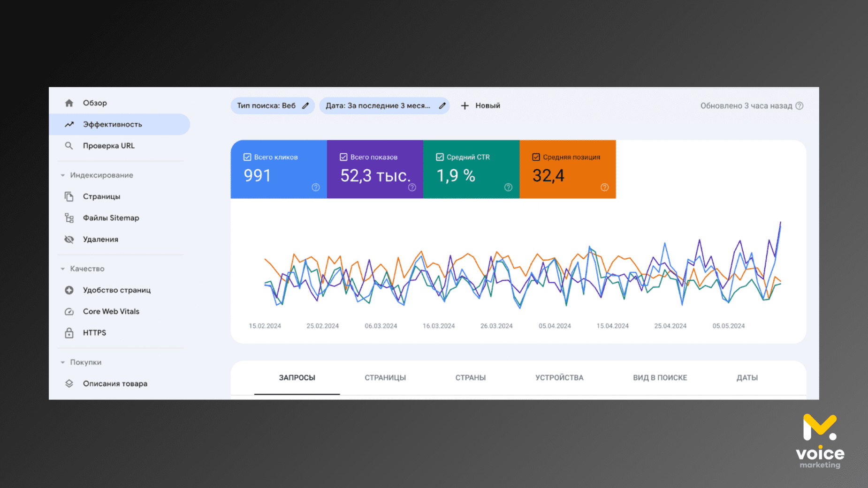
Task: Click help icon beside Обновлено 3 часа назад
Action: (x=799, y=106)
